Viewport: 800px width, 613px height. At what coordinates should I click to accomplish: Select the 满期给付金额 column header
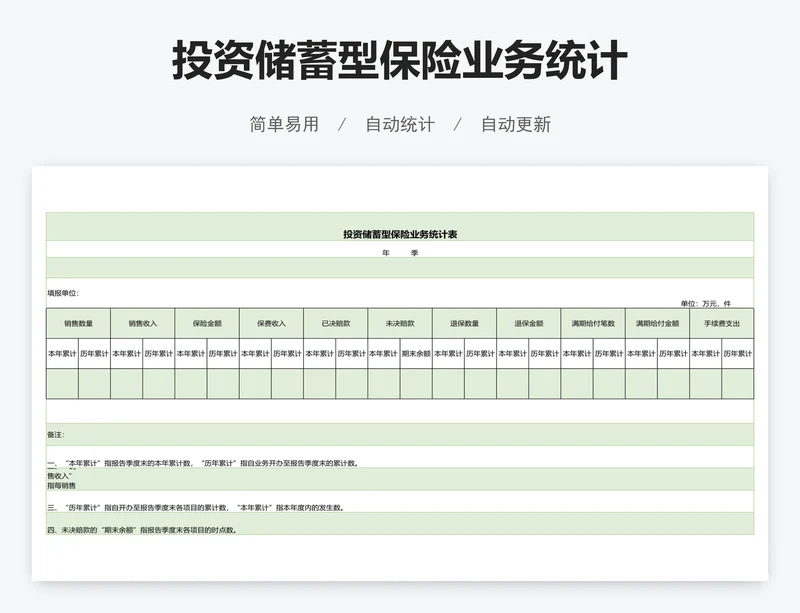(x=657, y=323)
